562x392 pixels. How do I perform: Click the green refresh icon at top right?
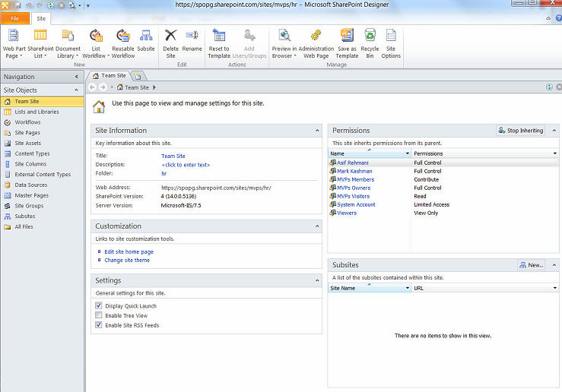coord(549,87)
